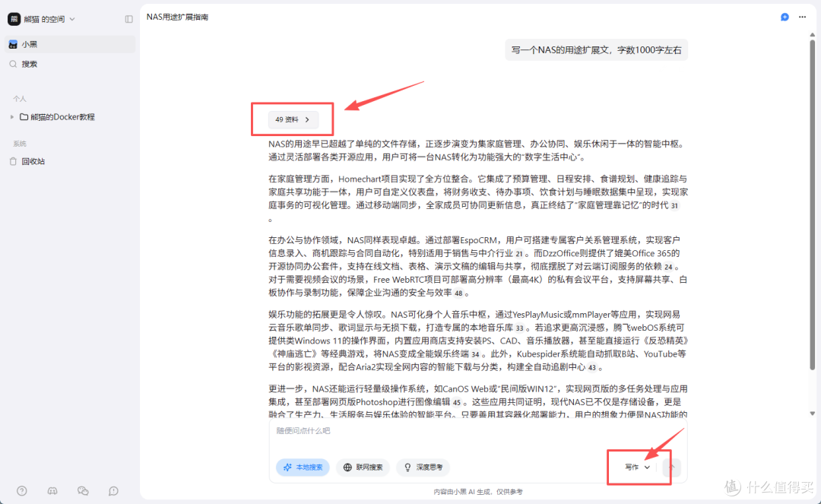
Task: Toggle 联网搜索 web search
Action: (x=363, y=467)
